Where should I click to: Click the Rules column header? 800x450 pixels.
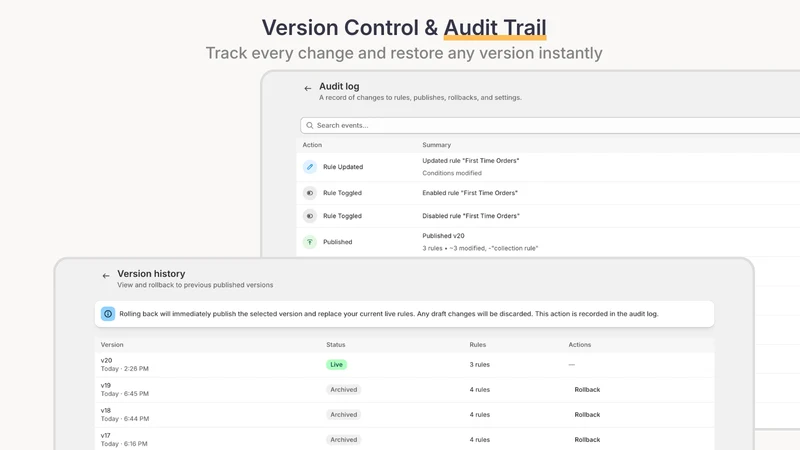[478, 344]
